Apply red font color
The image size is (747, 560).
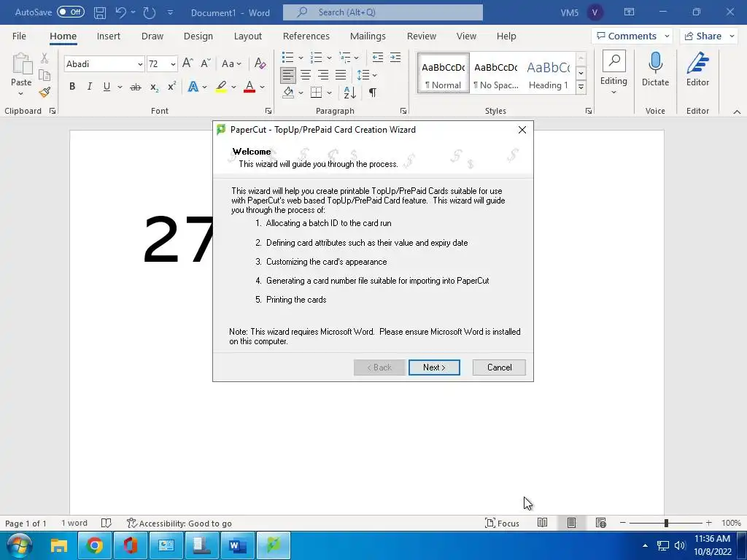click(x=249, y=87)
